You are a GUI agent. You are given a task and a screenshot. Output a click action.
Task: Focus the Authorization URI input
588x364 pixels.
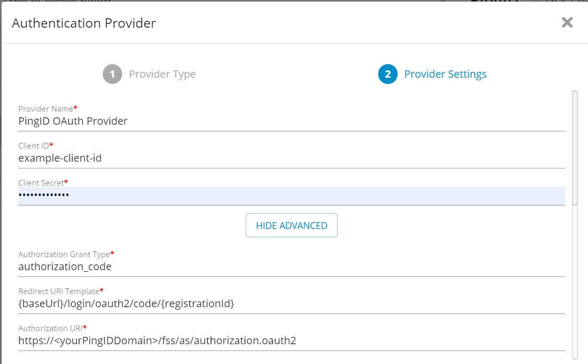[x=291, y=341]
